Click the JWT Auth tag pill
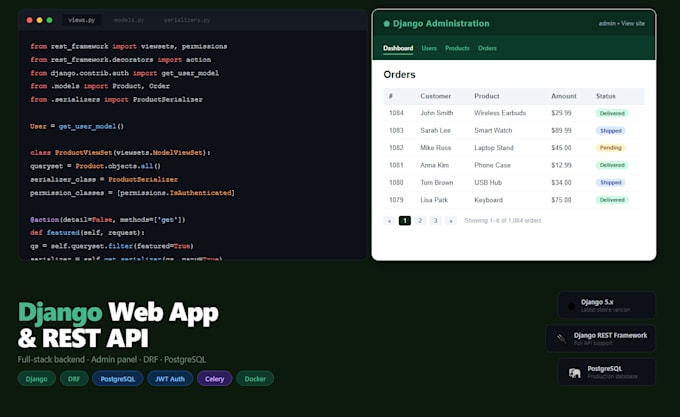Viewport: 680px width, 417px height. (170, 379)
